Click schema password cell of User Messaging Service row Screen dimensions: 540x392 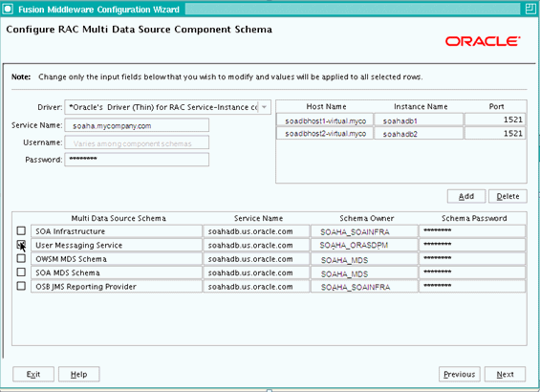(x=472, y=245)
